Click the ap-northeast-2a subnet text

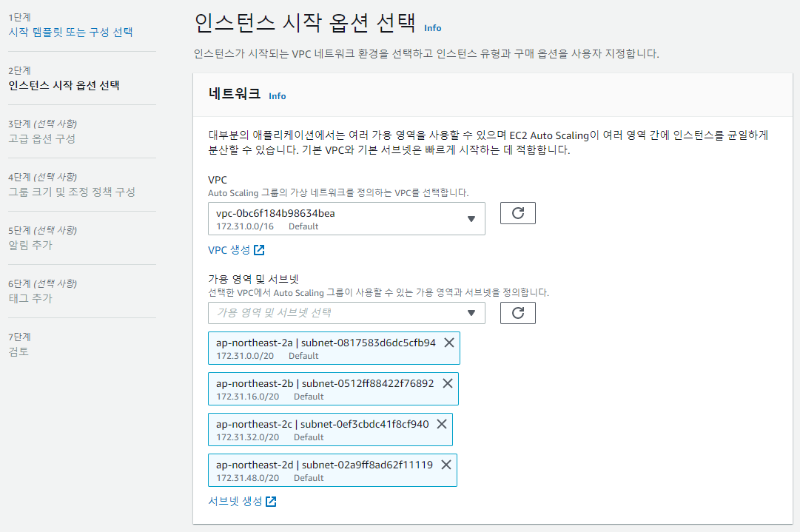click(326, 343)
